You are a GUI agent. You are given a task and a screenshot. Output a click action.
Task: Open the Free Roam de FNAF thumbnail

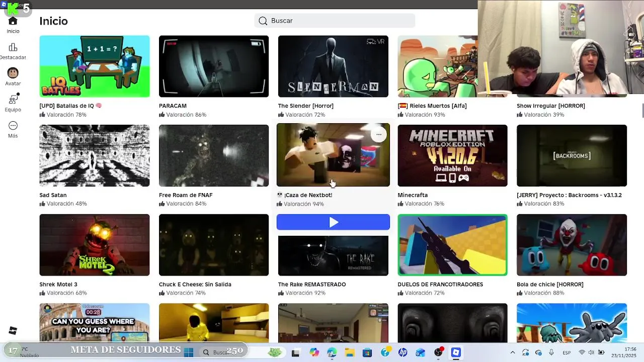tap(214, 156)
